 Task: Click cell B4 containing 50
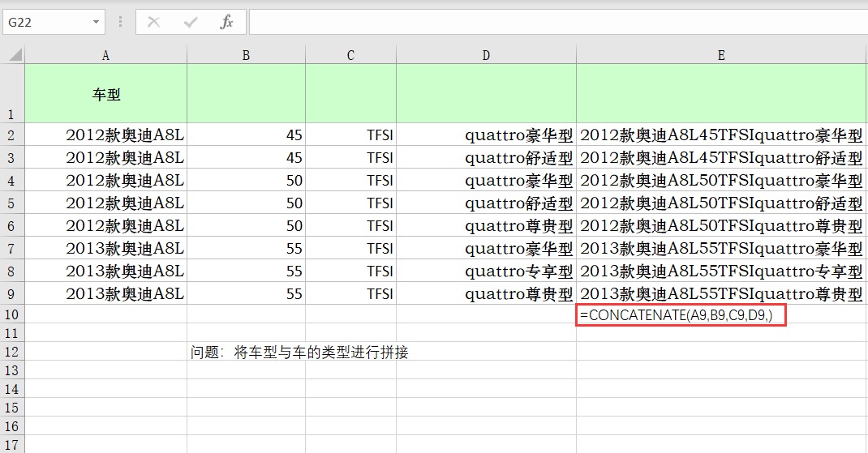point(247,181)
